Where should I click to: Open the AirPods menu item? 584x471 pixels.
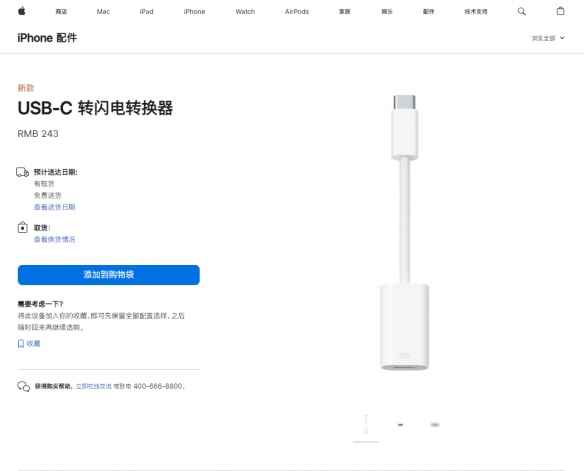point(297,12)
